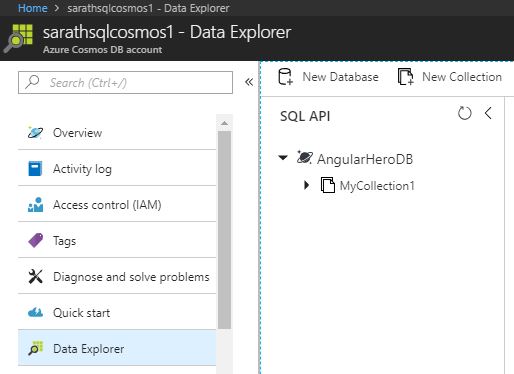This screenshot has width=514, height=374.
Task: Click the Data Explorer header icon
Action: tap(19, 38)
